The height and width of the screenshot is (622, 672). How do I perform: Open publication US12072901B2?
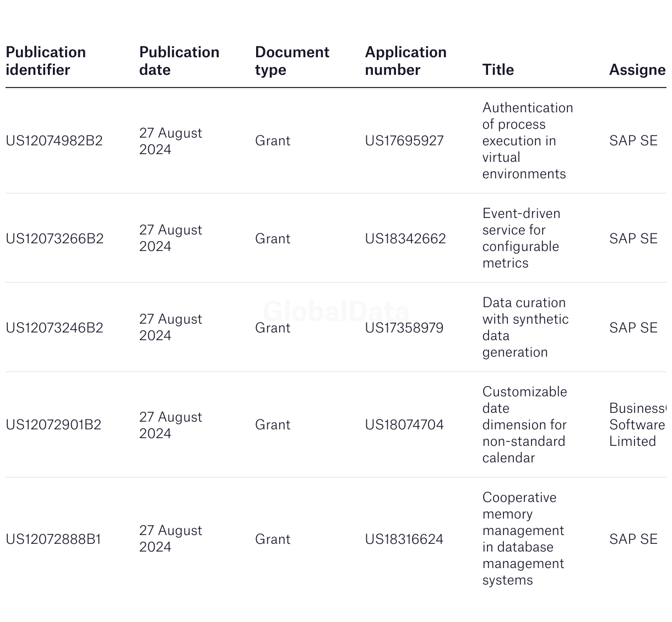pos(53,424)
